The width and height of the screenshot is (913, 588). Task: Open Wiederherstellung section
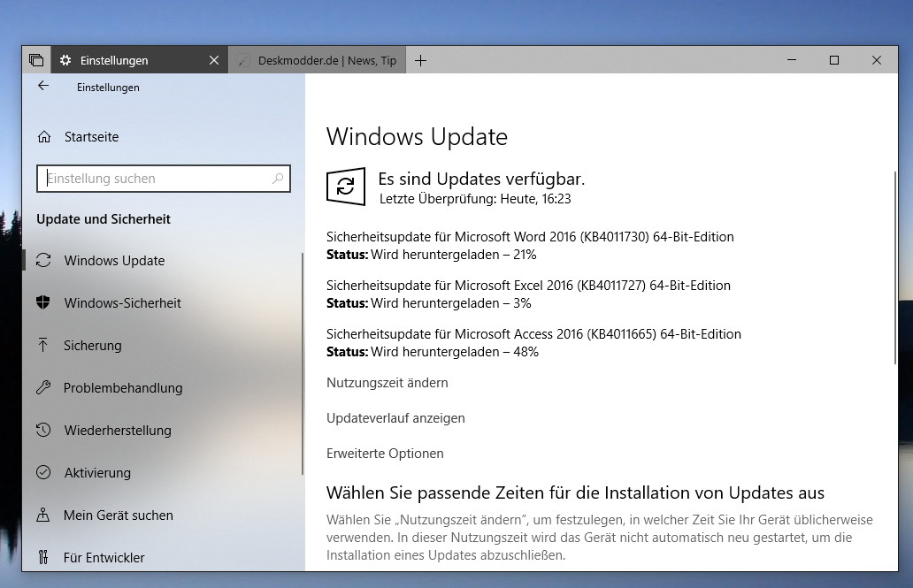[x=118, y=431]
